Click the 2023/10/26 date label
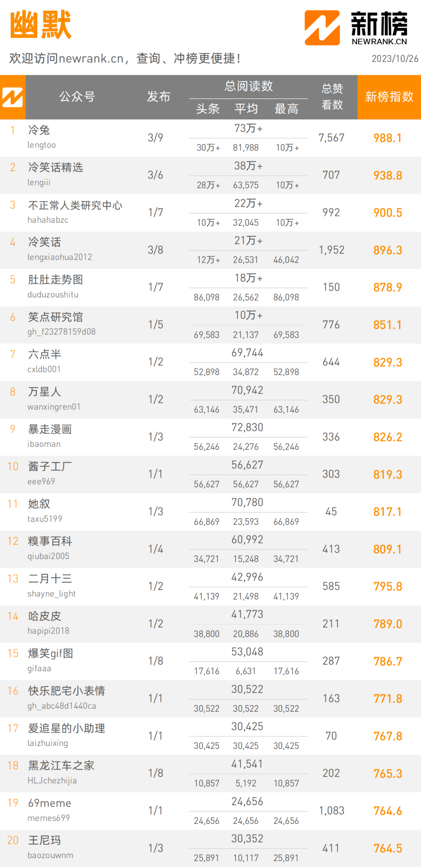This screenshot has height=868, width=421. pyautogui.click(x=395, y=58)
